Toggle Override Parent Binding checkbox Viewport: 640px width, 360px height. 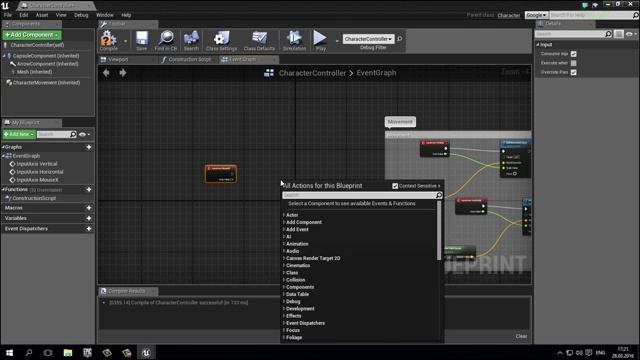[x=573, y=72]
